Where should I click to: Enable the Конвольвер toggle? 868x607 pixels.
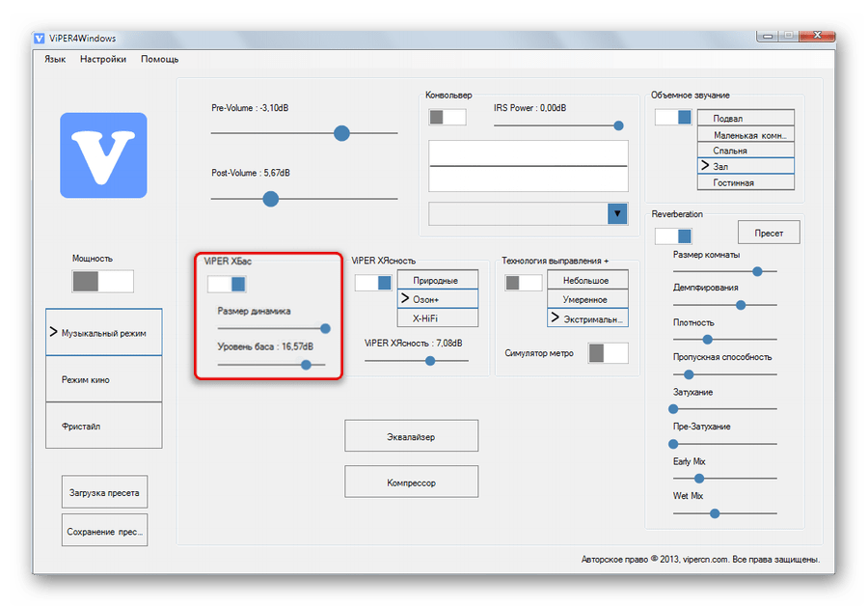448,117
